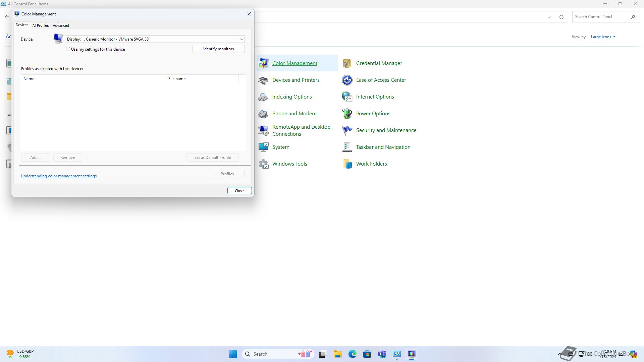The width and height of the screenshot is (644, 362).
Task: Switch to the All Profiles tab
Action: click(41, 25)
